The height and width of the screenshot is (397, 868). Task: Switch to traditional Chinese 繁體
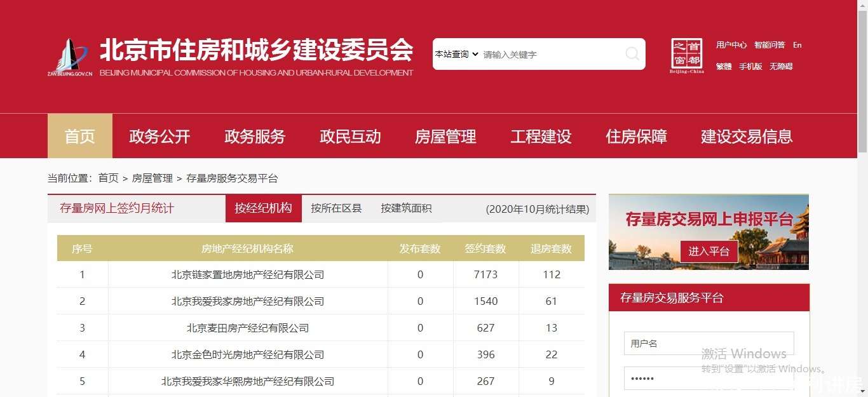point(724,66)
